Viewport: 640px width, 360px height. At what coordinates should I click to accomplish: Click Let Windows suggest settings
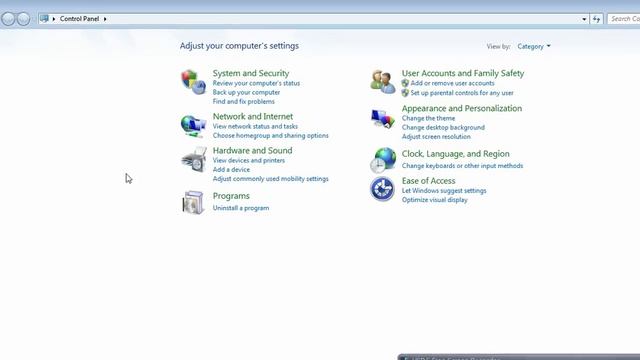click(x=444, y=191)
